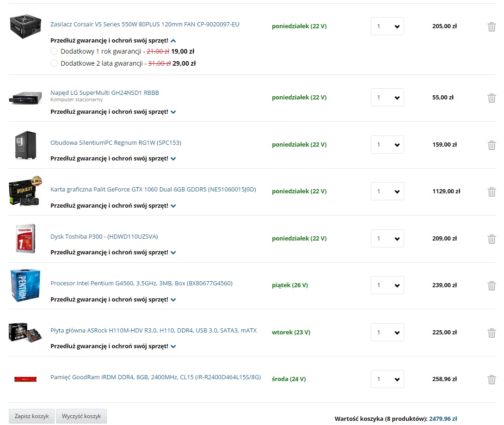Image resolution: width=504 pixels, height=425 pixels.
Task: Open quantity dropdown for GoodRam IRDM memory
Action: pyautogui.click(x=387, y=379)
